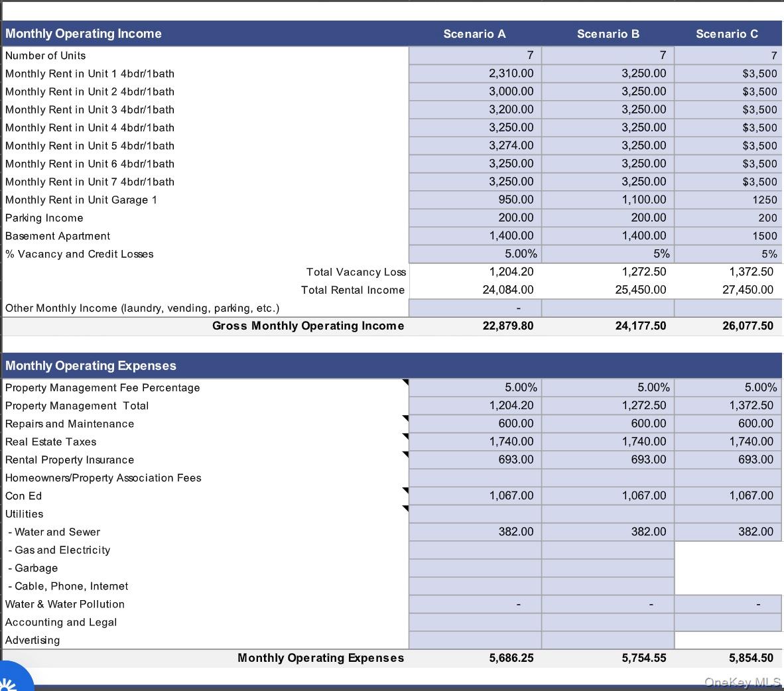This screenshot has width=784, height=691.
Task: Click Scenario B Garage 1 rent cell
Action: (608, 200)
